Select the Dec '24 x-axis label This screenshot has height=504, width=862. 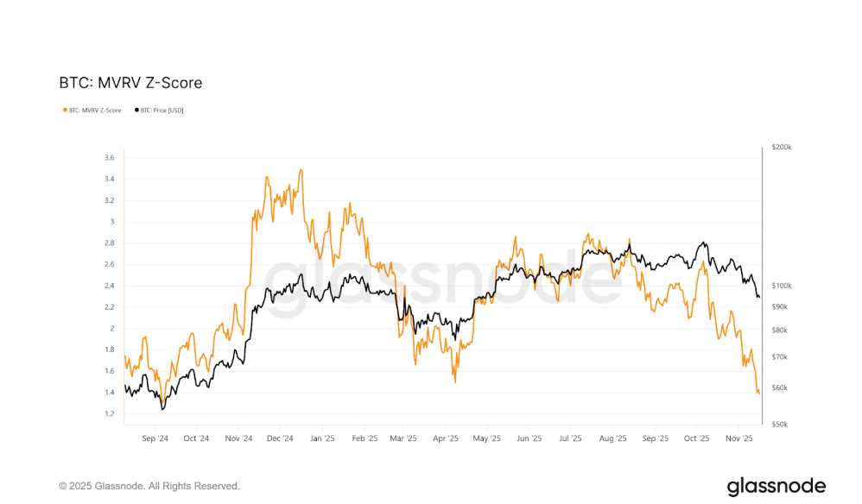point(280,438)
